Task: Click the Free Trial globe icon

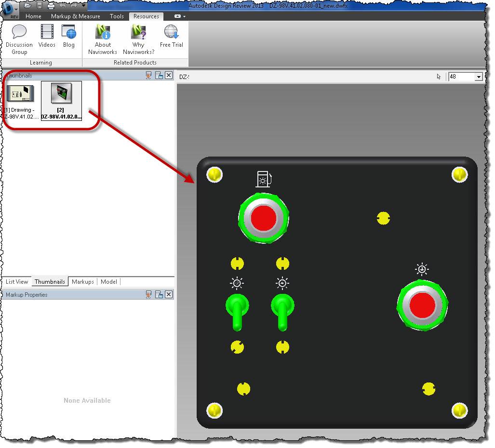Action: (x=171, y=32)
